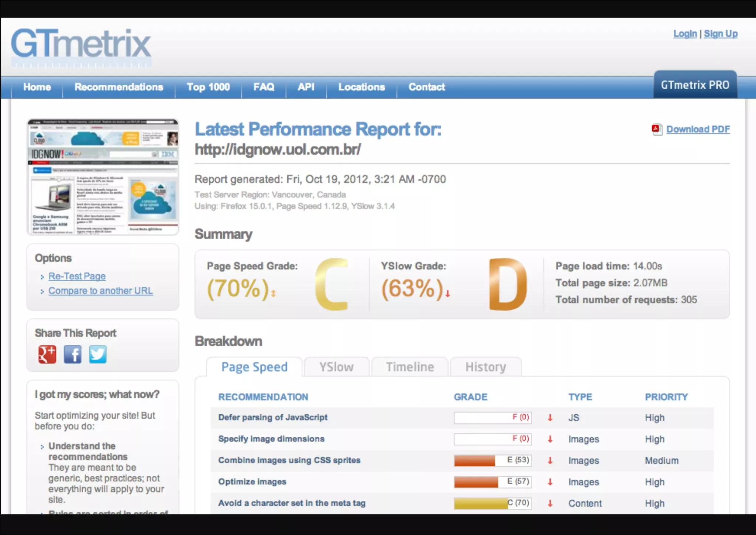The width and height of the screenshot is (756, 535).
Task: Expand Specify image dimensions recommendation
Action: pyautogui.click(x=271, y=439)
